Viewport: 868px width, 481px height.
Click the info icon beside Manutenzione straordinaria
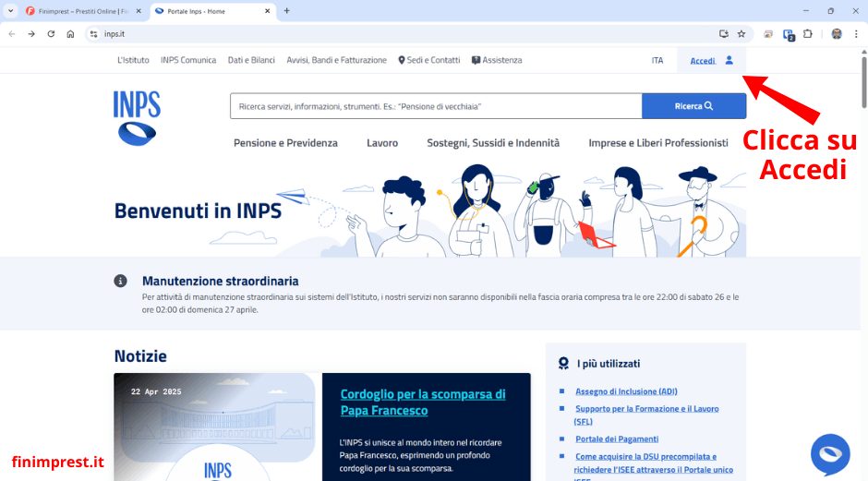click(120, 282)
